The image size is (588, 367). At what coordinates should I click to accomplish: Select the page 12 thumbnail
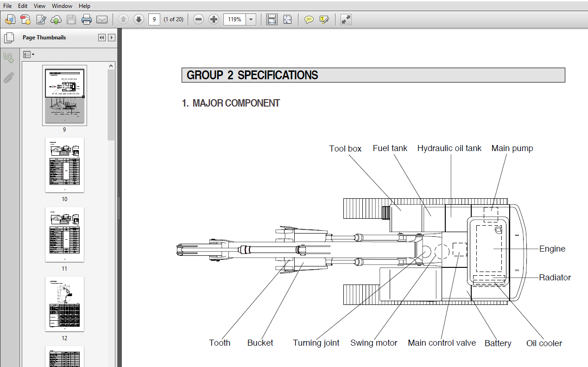64,304
